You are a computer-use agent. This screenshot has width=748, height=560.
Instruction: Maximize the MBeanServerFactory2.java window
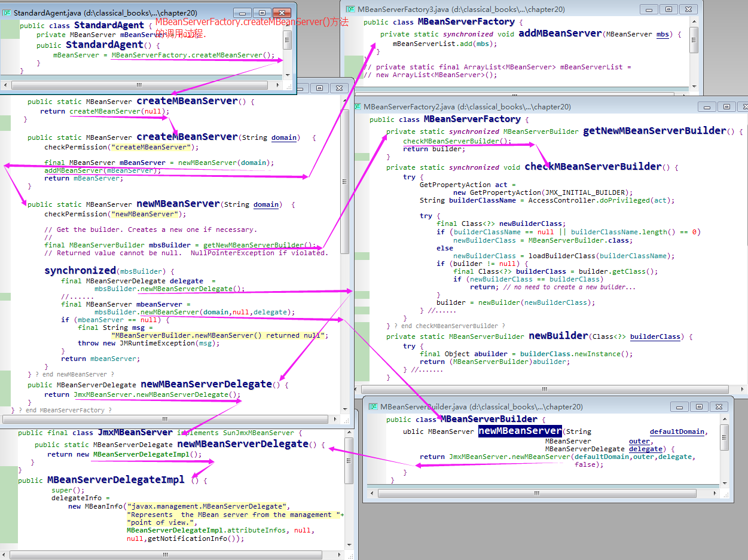point(726,106)
